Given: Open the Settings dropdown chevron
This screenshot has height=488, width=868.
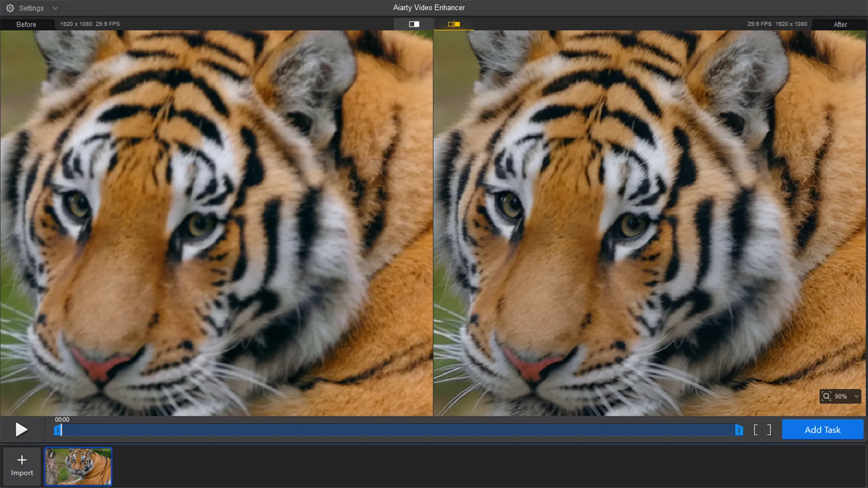Looking at the screenshot, I should (x=55, y=8).
